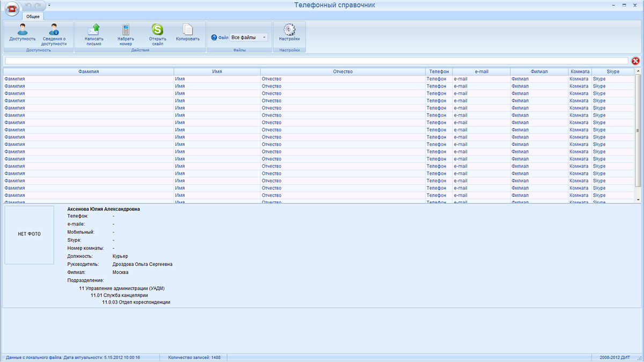Click the position value Курьер

click(x=120, y=256)
